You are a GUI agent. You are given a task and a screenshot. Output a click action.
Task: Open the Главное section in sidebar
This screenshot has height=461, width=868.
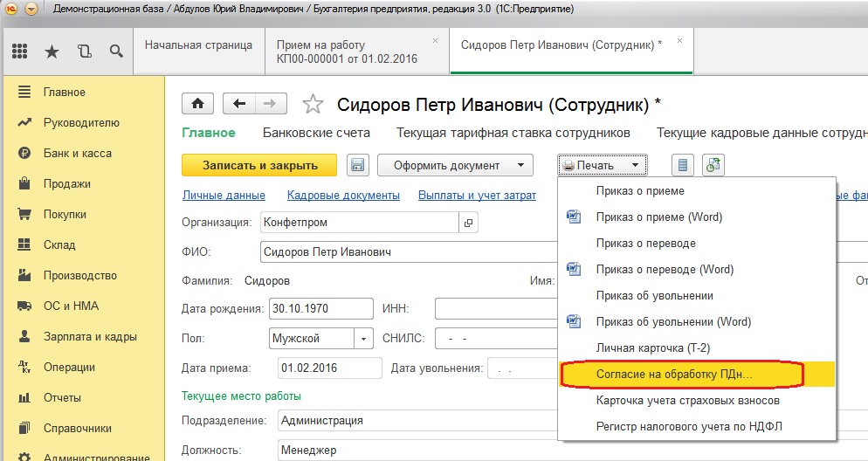click(x=65, y=92)
